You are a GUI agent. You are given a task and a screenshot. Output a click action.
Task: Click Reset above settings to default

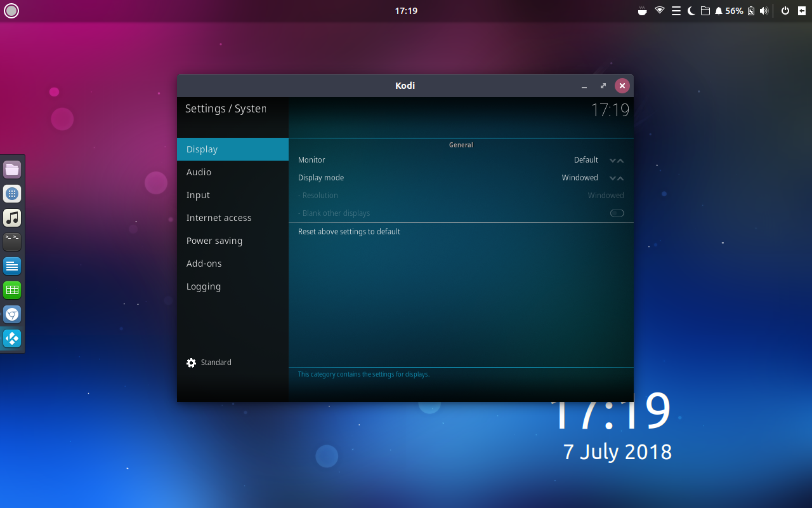tap(461, 232)
